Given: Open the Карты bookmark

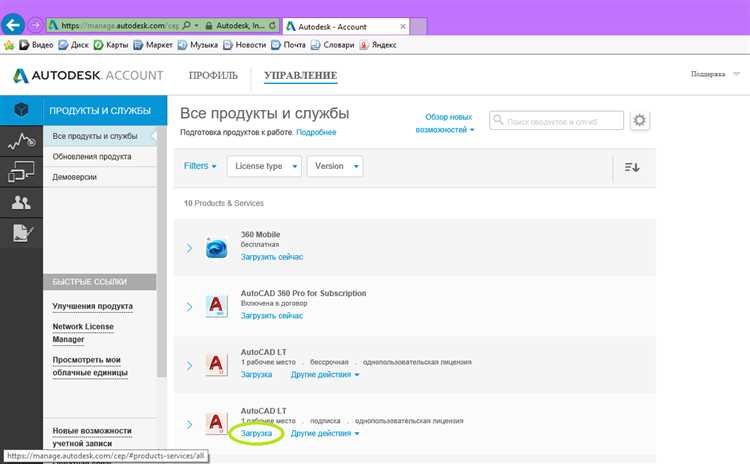Looking at the screenshot, I should (111, 45).
